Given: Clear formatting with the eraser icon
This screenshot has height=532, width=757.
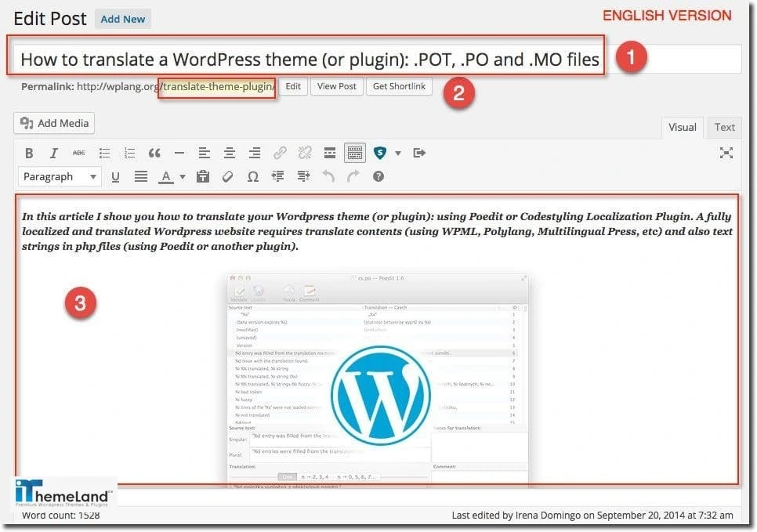Looking at the screenshot, I should (228, 177).
